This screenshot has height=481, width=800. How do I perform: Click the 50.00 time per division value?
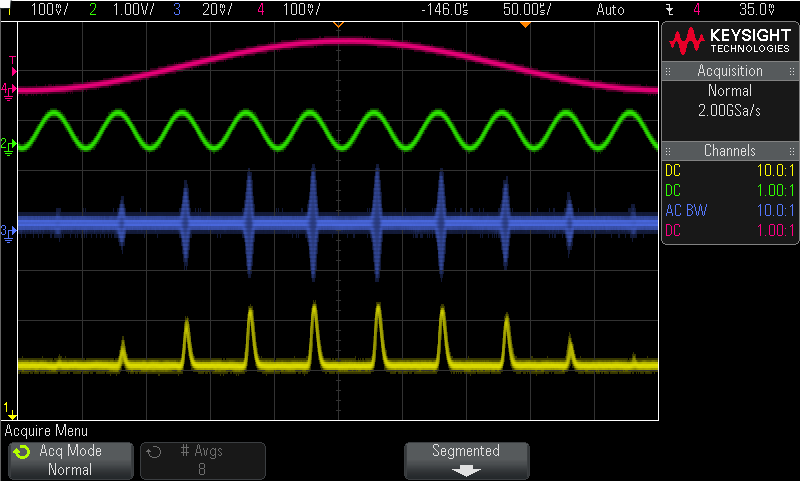(527, 9)
